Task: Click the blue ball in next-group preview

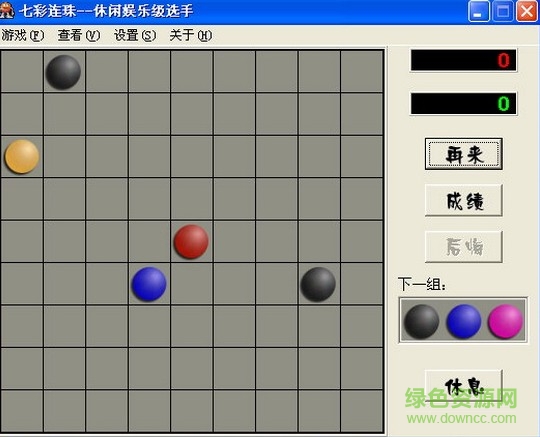Action: (x=464, y=321)
